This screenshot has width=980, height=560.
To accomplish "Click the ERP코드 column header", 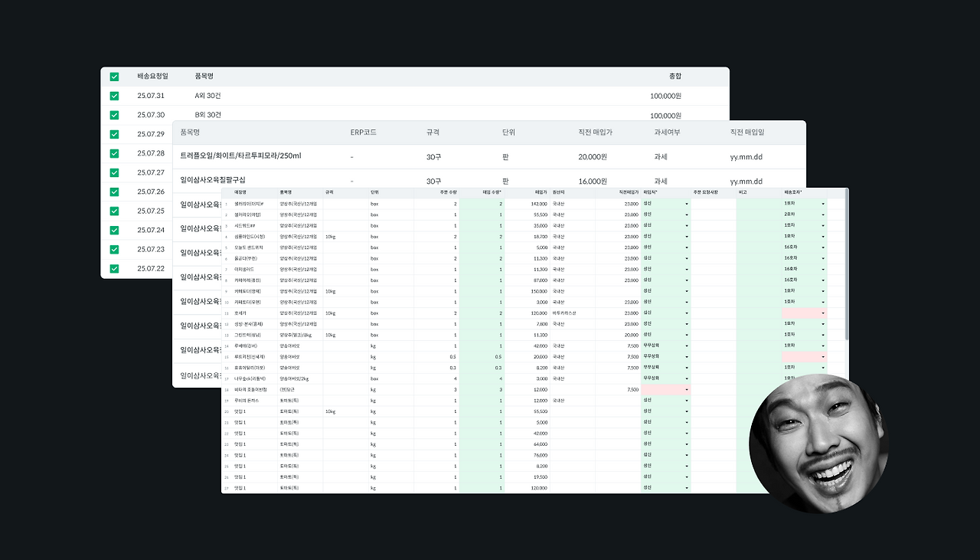I will click(363, 133).
